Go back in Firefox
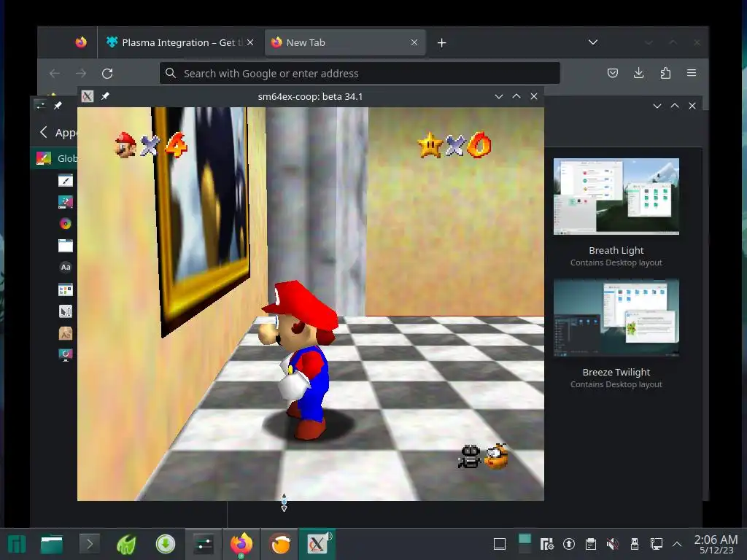This screenshot has height=560, width=747. click(55, 74)
